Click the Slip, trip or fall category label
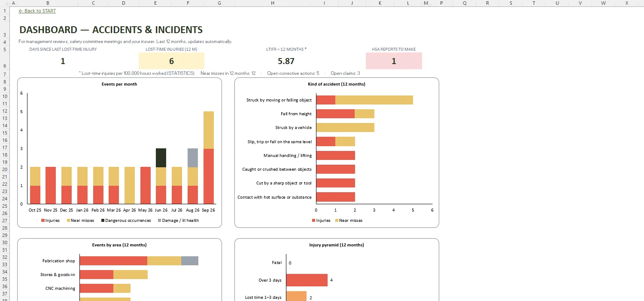Screen dimensions: 644x301 click(279, 141)
